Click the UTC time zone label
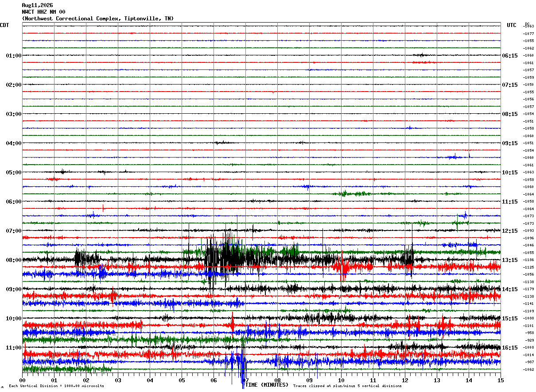The width and height of the screenshot is (536, 392). click(512, 25)
